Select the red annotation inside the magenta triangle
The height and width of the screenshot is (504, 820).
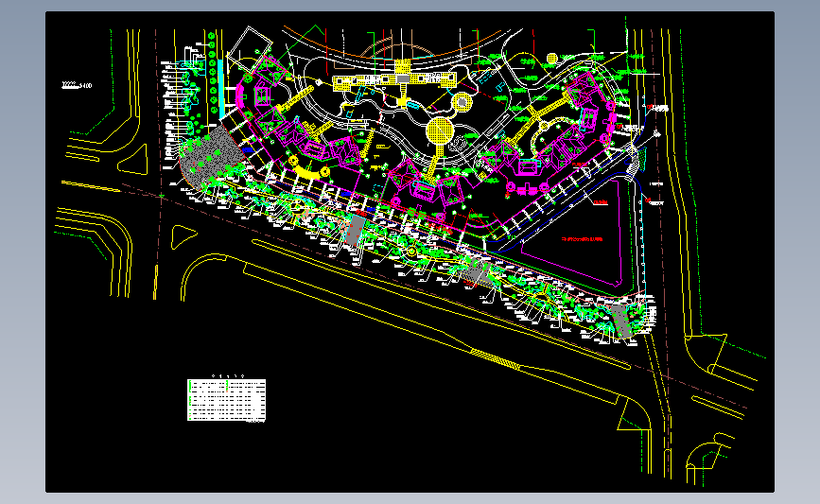click(582, 239)
